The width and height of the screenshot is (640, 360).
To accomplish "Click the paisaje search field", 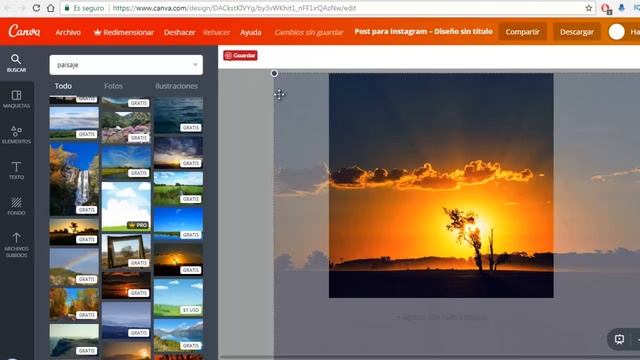I will pyautogui.click(x=126, y=65).
